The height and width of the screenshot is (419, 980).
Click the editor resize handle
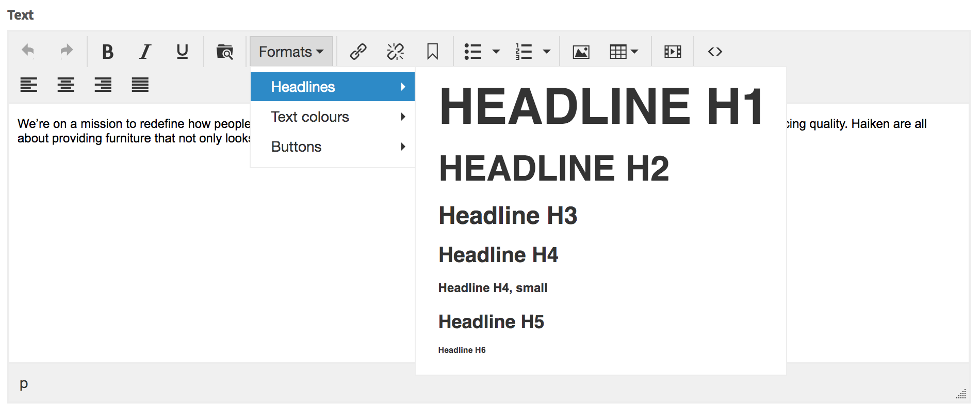961,394
